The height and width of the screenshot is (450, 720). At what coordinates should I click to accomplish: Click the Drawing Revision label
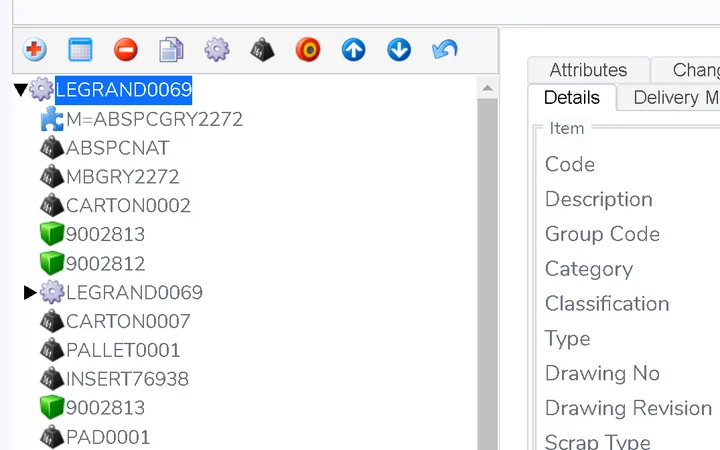629,408
